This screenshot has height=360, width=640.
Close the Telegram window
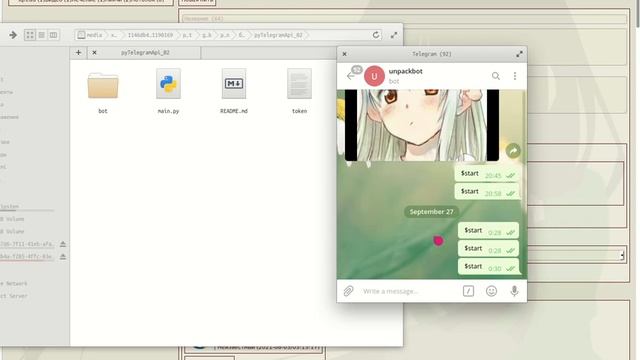(x=344, y=54)
